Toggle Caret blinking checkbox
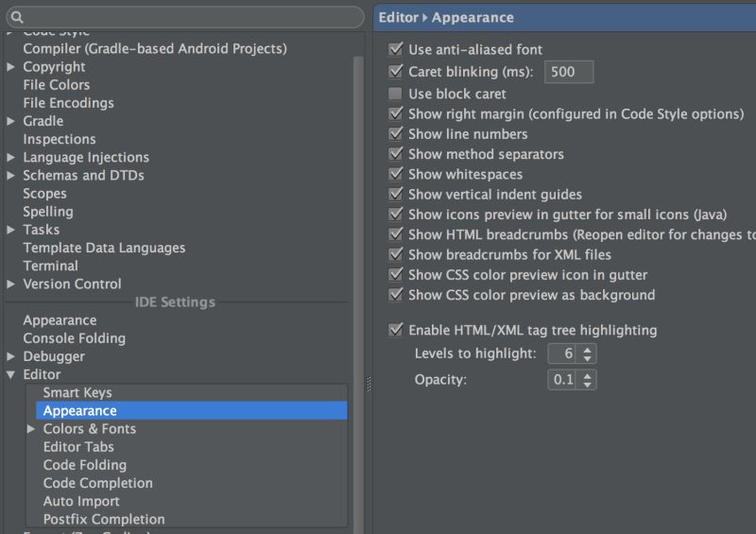Viewport: 756px width, 534px height. click(x=395, y=72)
